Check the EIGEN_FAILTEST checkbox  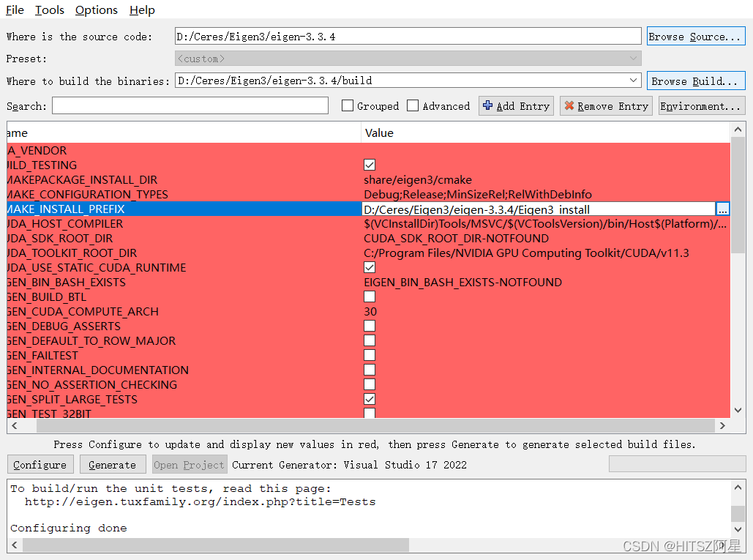370,356
